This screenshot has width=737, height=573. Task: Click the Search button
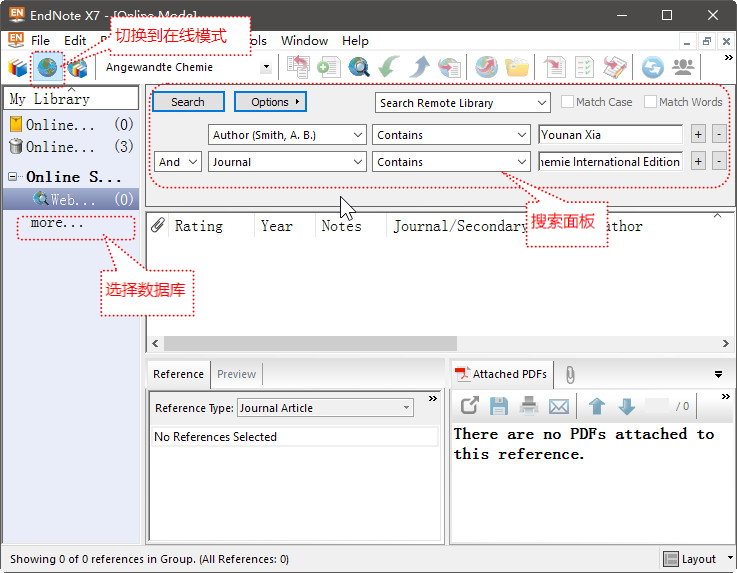(x=188, y=102)
